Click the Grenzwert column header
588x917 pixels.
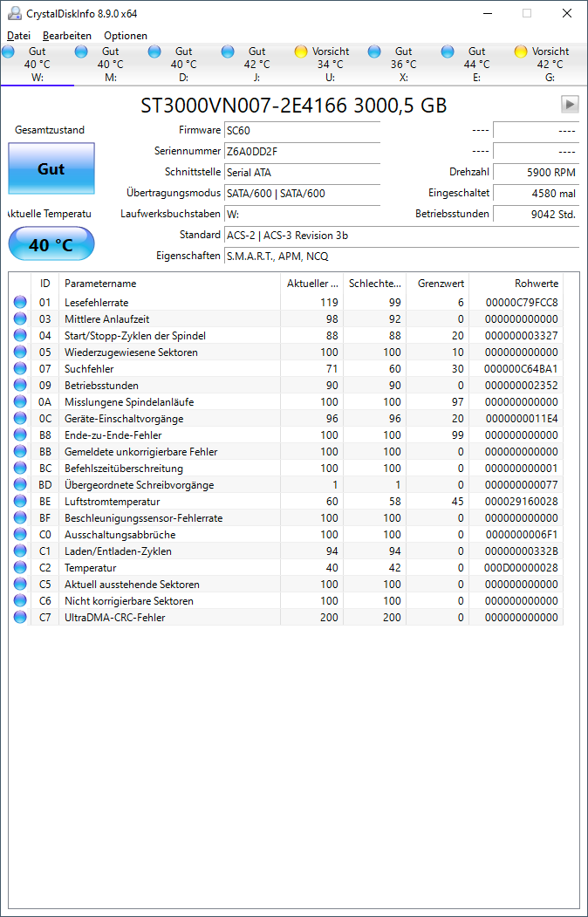438,283
